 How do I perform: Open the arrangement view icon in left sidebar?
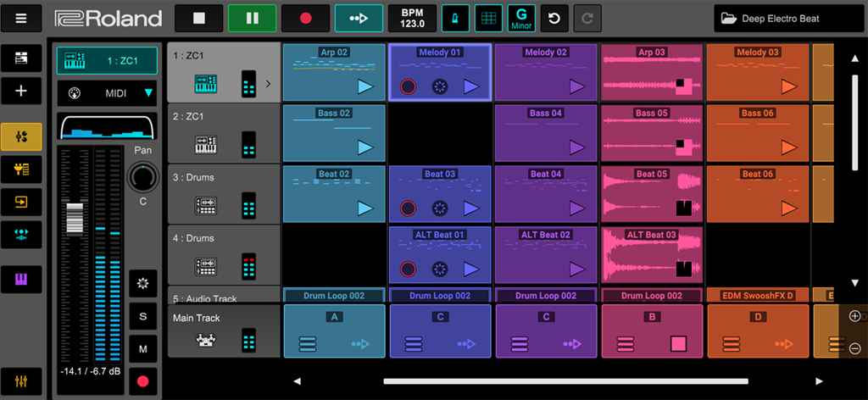pos(21,58)
